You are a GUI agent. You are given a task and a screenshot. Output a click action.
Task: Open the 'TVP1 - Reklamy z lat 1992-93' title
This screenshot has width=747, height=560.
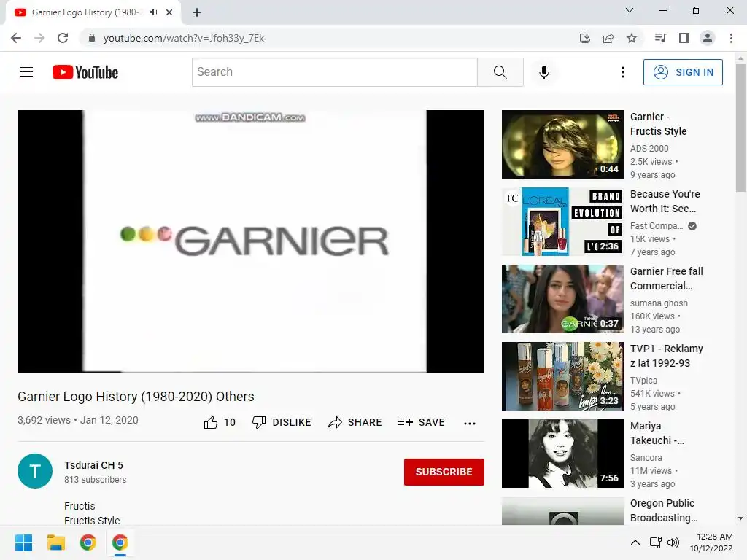tap(667, 356)
